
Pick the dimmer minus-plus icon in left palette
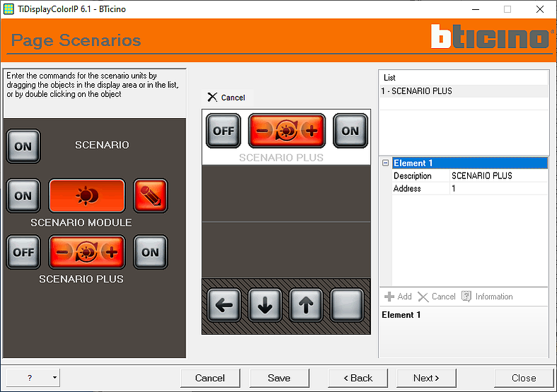click(87, 252)
